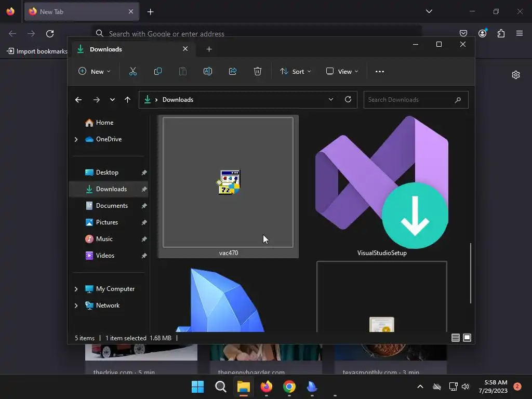532x399 pixels.
Task: Open Firefox extensions puzzle icon
Action: (x=501, y=33)
